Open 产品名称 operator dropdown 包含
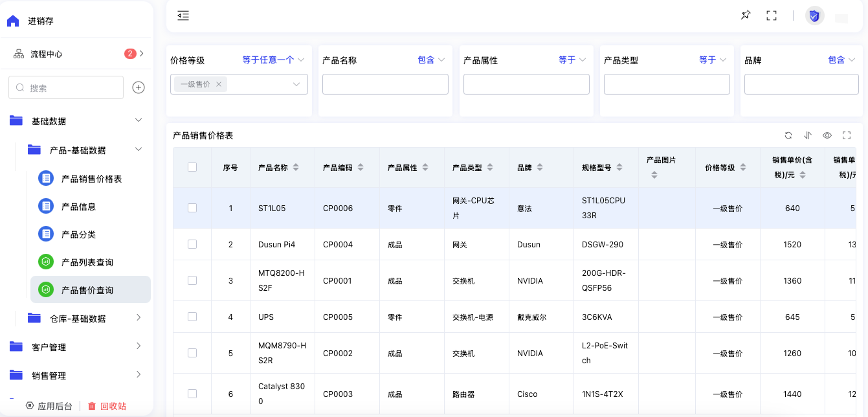 click(431, 60)
